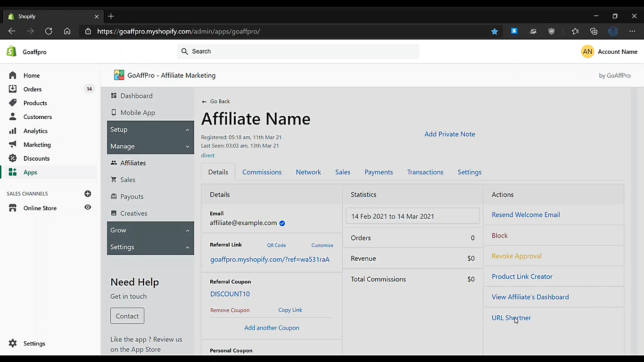Click the Marketing megaphone icon

tap(13, 145)
